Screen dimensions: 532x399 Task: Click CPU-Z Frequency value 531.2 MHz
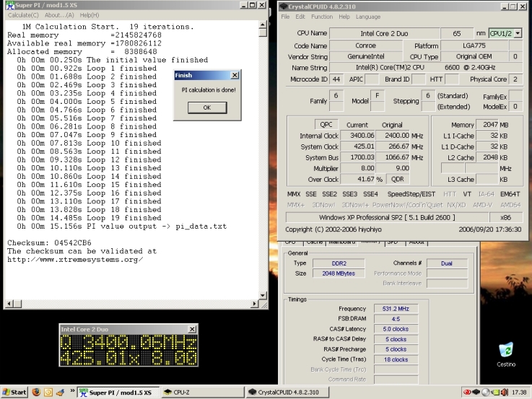396,309
